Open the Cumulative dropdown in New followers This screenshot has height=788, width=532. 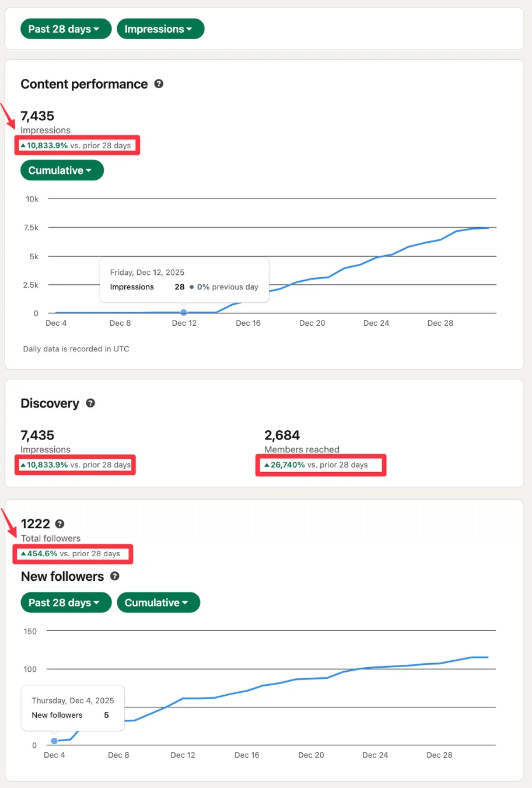pos(158,602)
